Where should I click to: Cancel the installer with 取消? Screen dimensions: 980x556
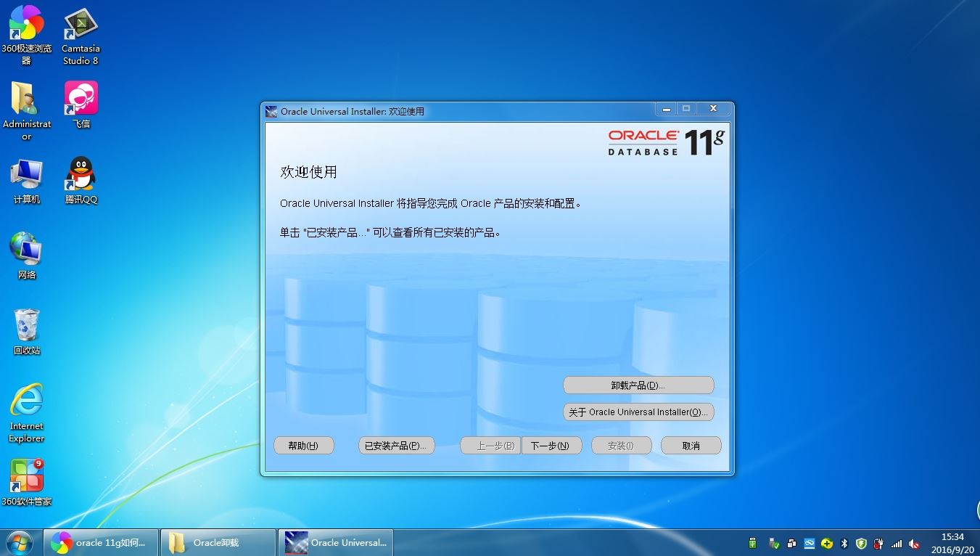point(691,446)
